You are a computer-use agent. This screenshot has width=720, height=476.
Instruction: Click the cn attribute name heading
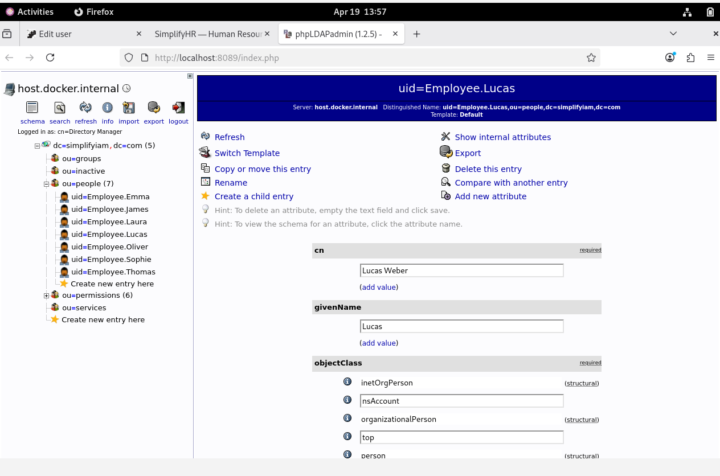pyautogui.click(x=319, y=250)
